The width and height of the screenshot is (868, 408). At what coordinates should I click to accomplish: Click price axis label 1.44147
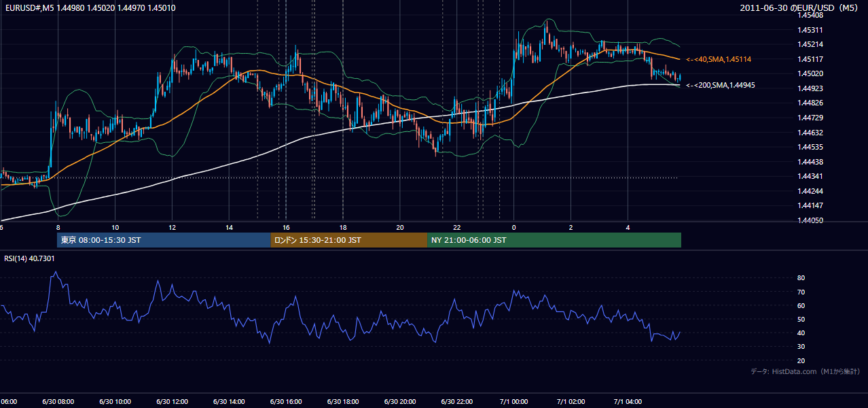811,205
